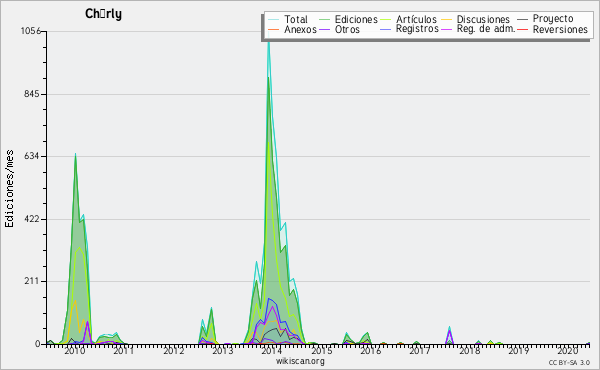Screen dimensions: 600x370
Task: Click the 845 y-axis value
Action: (x=32, y=94)
